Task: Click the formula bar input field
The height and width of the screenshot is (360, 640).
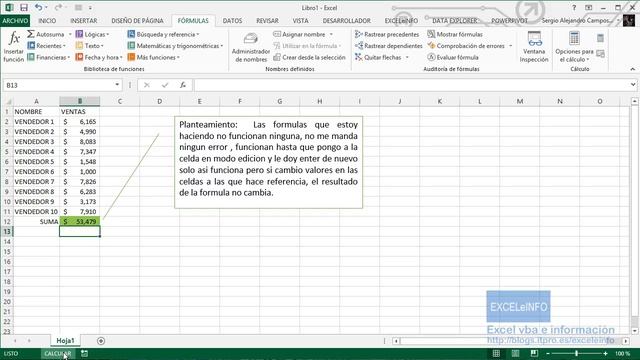Action: click(x=411, y=85)
